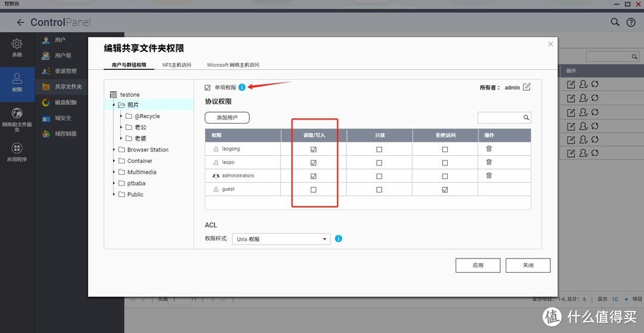Uncheck 读取/写入 for administrators

pos(314,176)
